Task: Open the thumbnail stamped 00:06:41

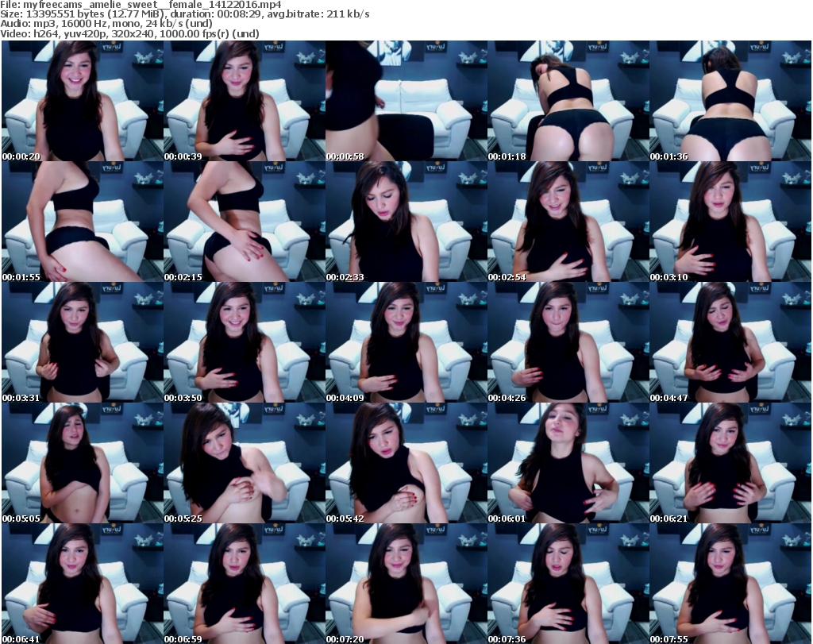Action: point(83,584)
